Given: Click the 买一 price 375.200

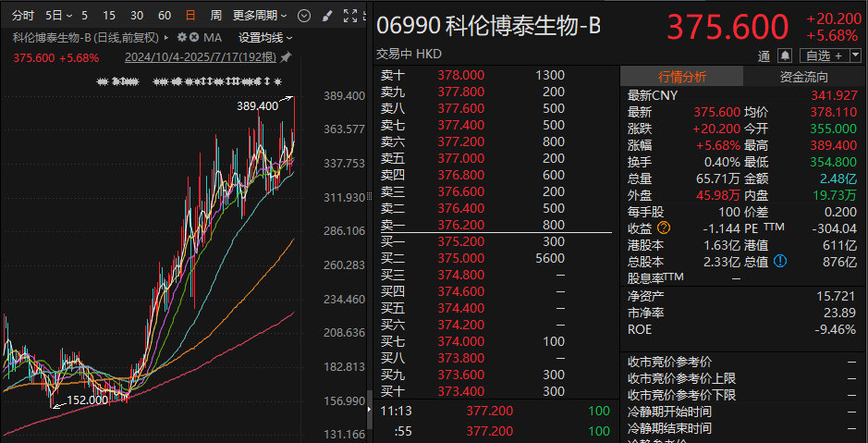Looking at the screenshot, I should [x=460, y=241].
